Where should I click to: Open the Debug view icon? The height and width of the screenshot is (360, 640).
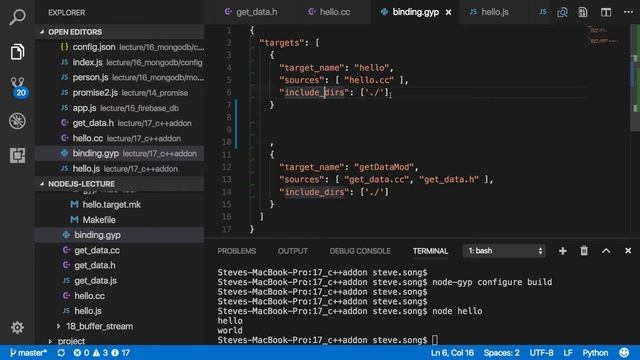(17, 121)
